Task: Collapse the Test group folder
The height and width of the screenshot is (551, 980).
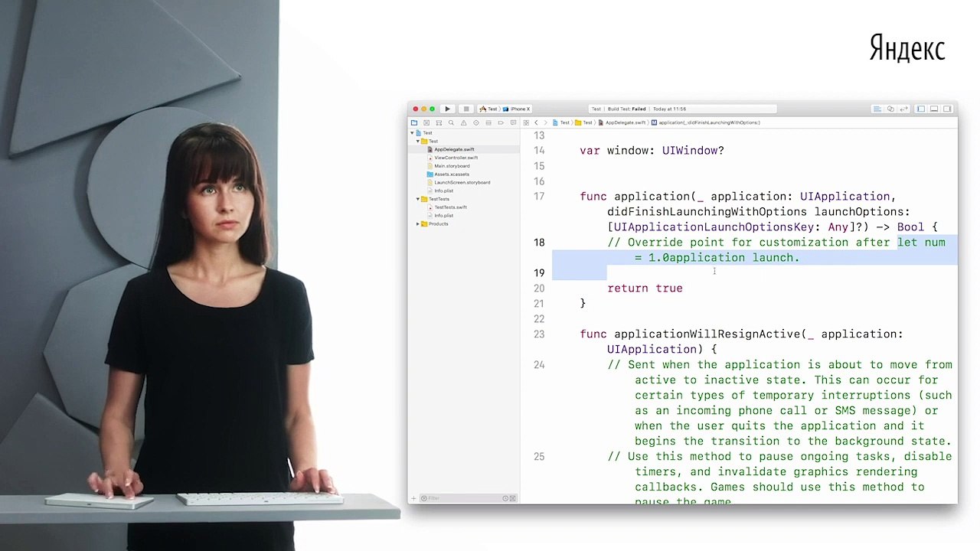Action: 418,141
